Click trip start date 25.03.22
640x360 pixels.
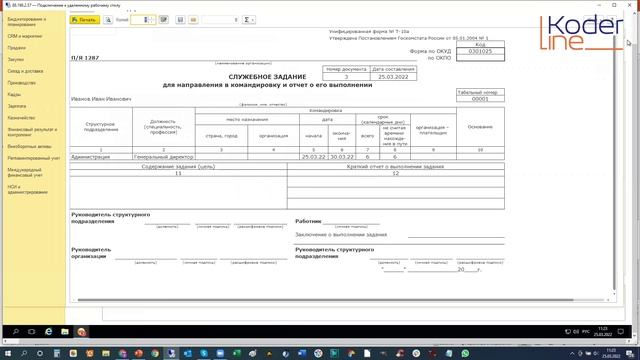click(x=313, y=157)
